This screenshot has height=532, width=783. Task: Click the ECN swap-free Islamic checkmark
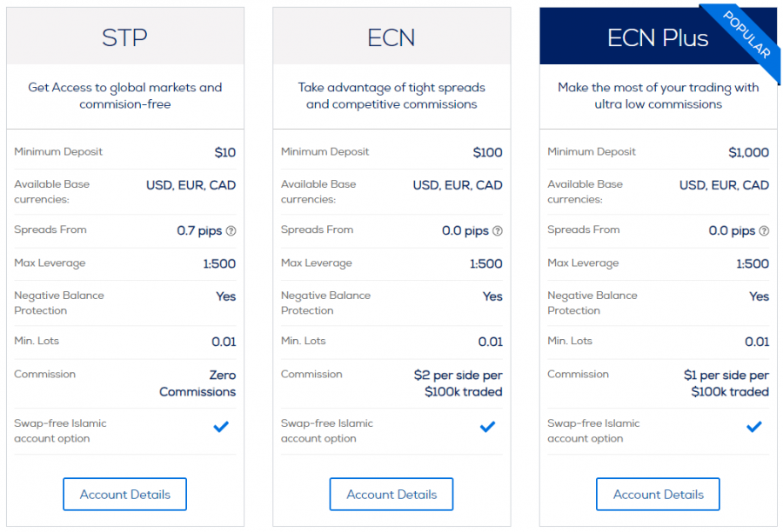487,427
